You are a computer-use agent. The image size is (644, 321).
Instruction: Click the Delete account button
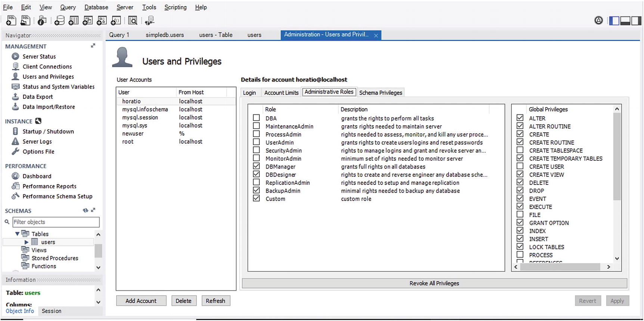(x=184, y=301)
